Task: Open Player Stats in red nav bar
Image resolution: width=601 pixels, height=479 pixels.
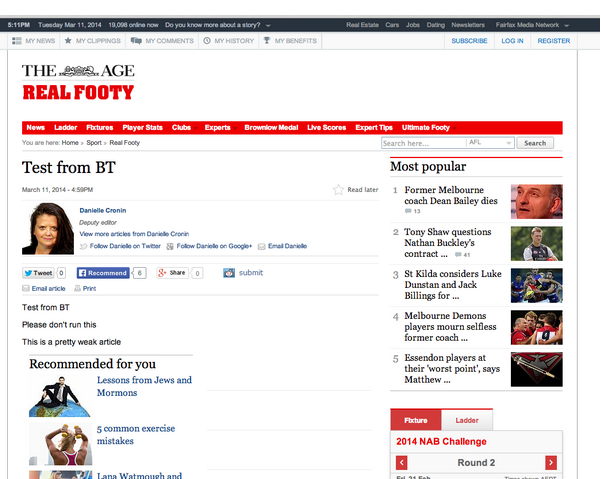Action: click(142, 128)
